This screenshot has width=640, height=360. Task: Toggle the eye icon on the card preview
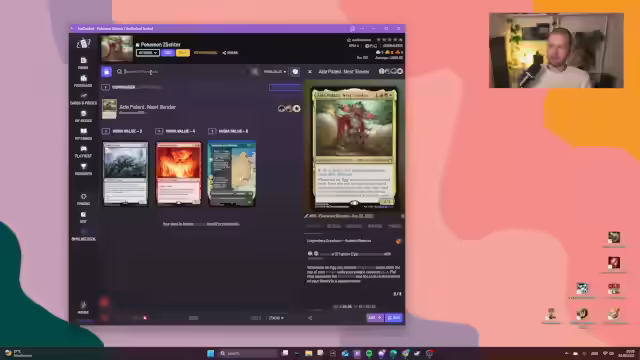point(354,203)
